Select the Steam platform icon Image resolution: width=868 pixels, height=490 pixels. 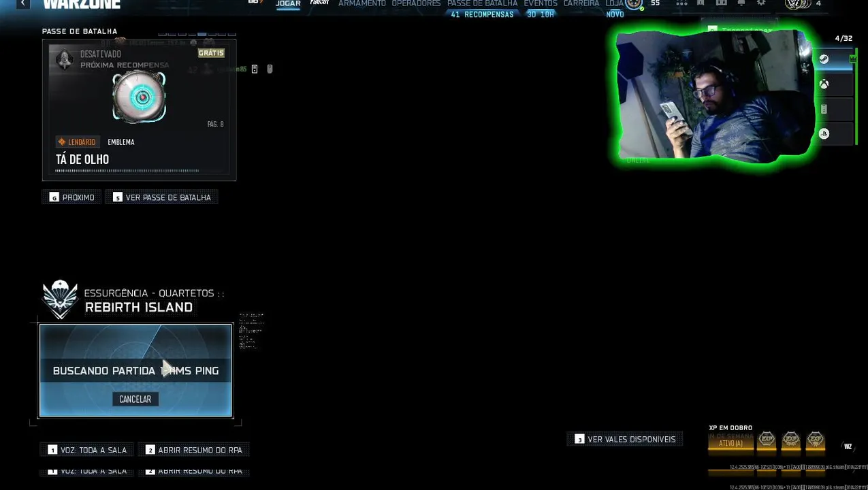pyautogui.click(x=824, y=59)
